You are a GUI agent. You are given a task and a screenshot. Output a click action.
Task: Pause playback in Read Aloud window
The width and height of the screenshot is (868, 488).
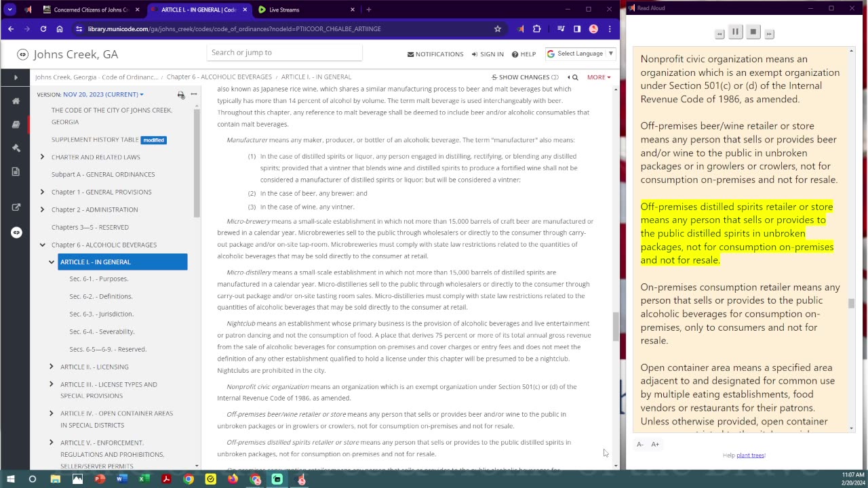[735, 32]
